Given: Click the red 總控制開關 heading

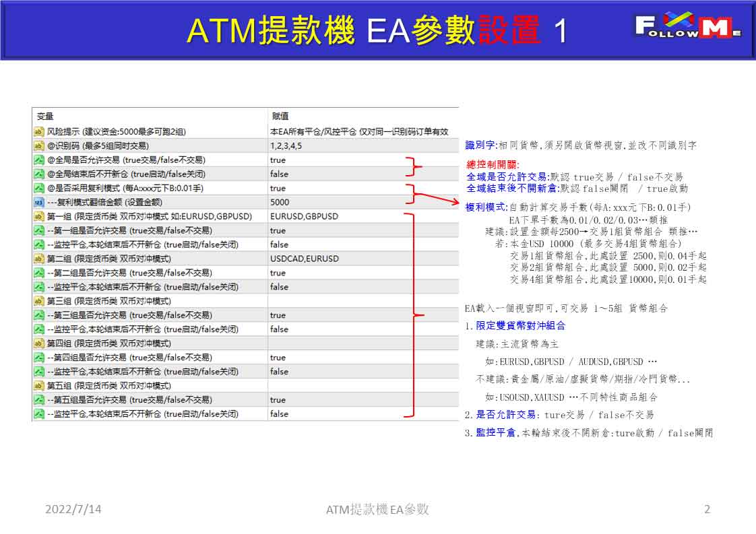Looking at the screenshot, I should [x=492, y=165].
